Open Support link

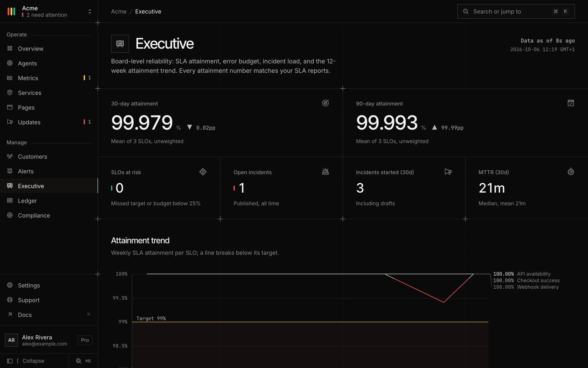(x=49, y=300)
